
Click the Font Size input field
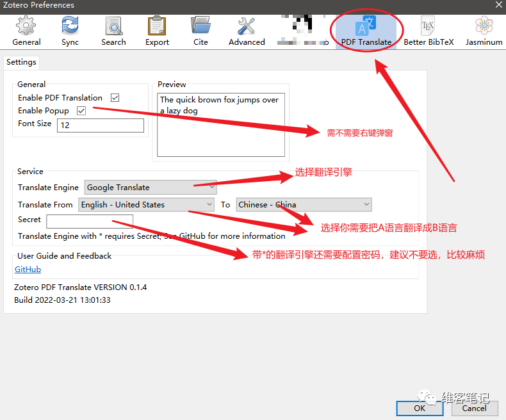[x=101, y=125]
